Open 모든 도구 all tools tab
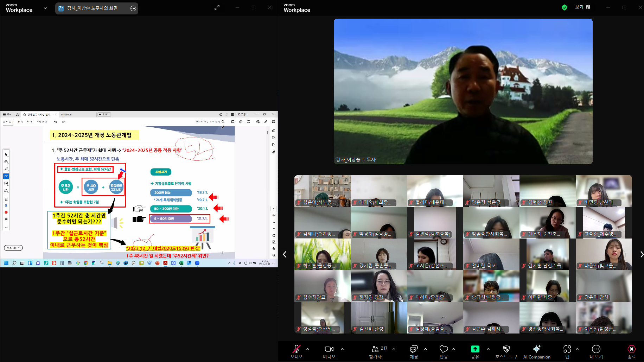The width and height of the screenshot is (644, 362). click(8, 122)
